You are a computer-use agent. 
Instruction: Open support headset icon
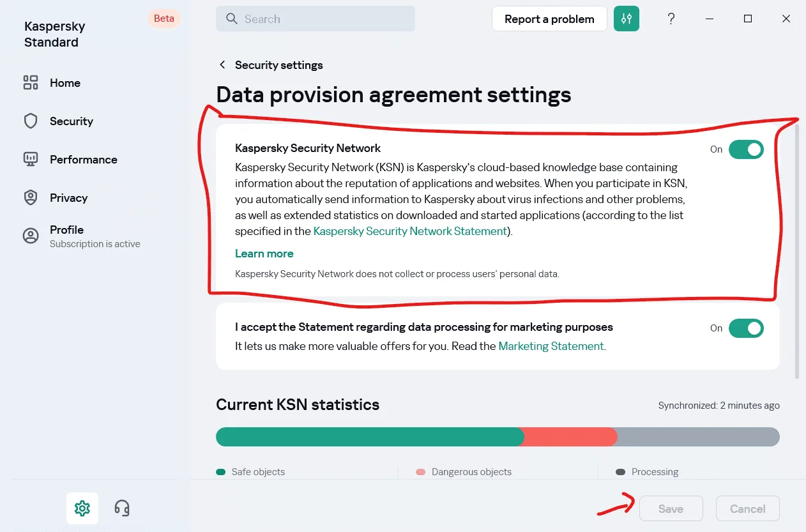click(122, 508)
